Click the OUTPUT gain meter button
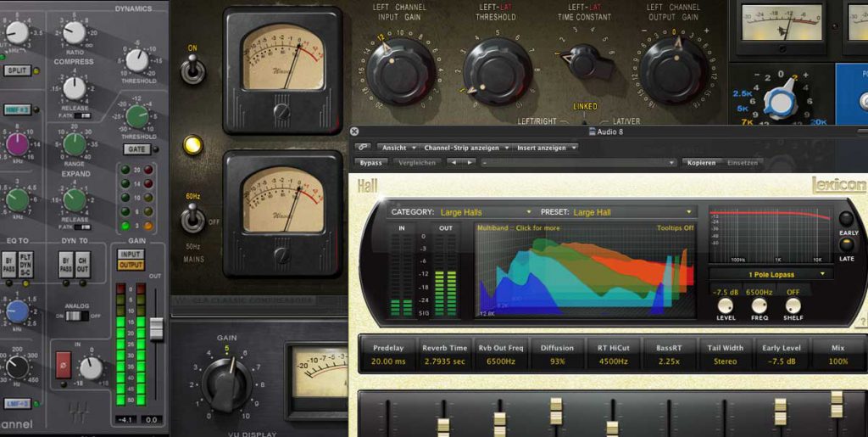This screenshot has height=437, width=868. tap(131, 266)
